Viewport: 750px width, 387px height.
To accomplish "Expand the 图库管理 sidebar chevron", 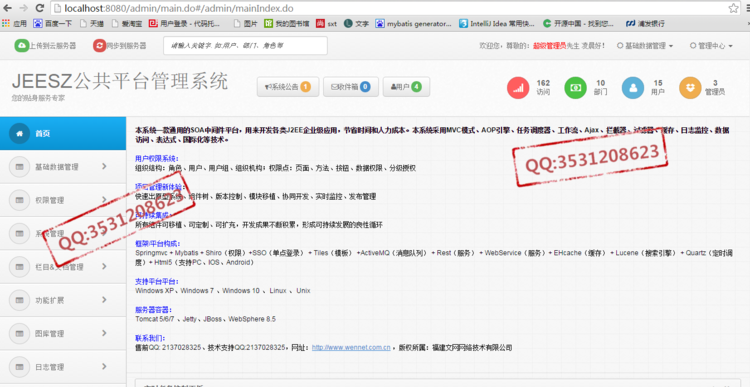I will point(104,333).
